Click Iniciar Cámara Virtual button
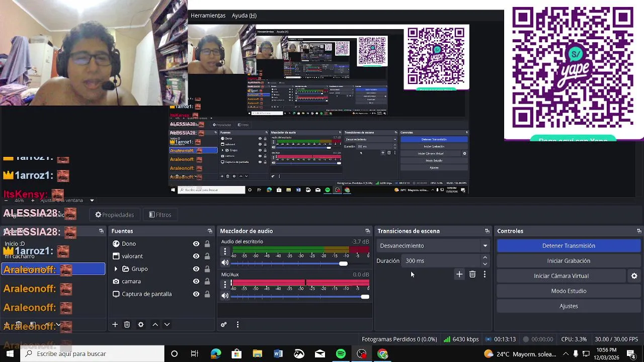Screen dimensions: 644x362 tap(561, 276)
